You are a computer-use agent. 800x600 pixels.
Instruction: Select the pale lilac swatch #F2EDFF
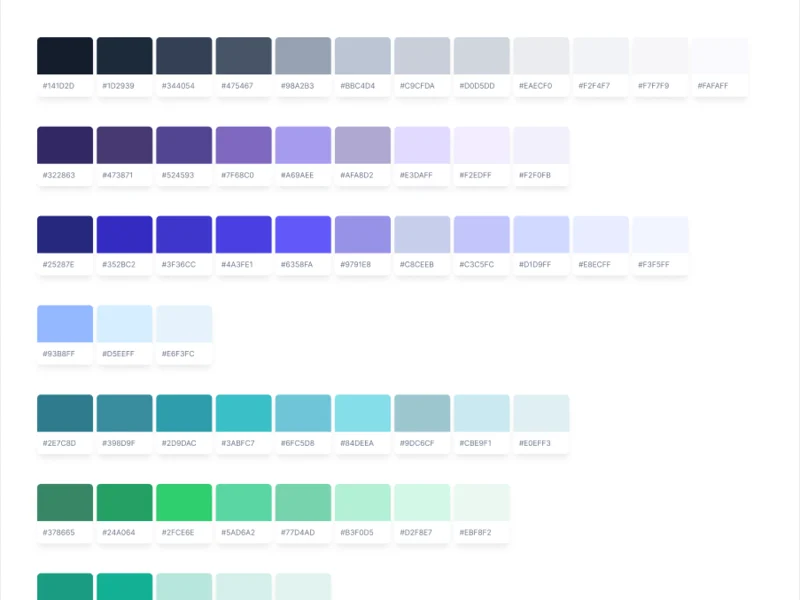tap(482, 145)
